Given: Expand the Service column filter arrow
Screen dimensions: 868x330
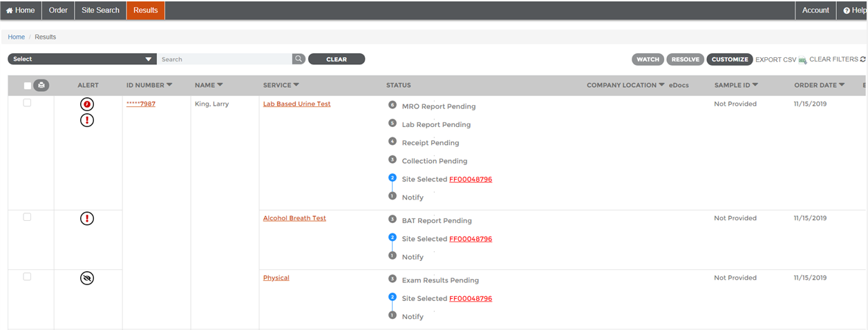Looking at the screenshot, I should pos(296,85).
